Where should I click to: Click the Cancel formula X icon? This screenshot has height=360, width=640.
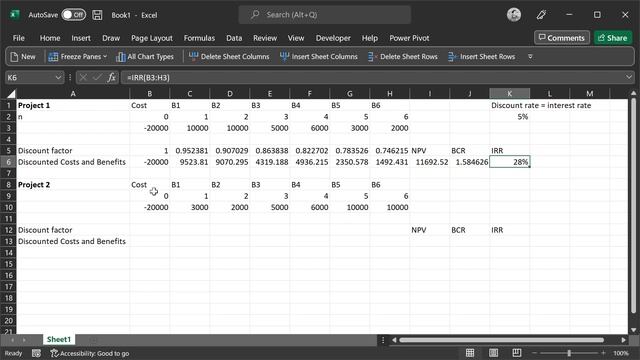(83, 78)
